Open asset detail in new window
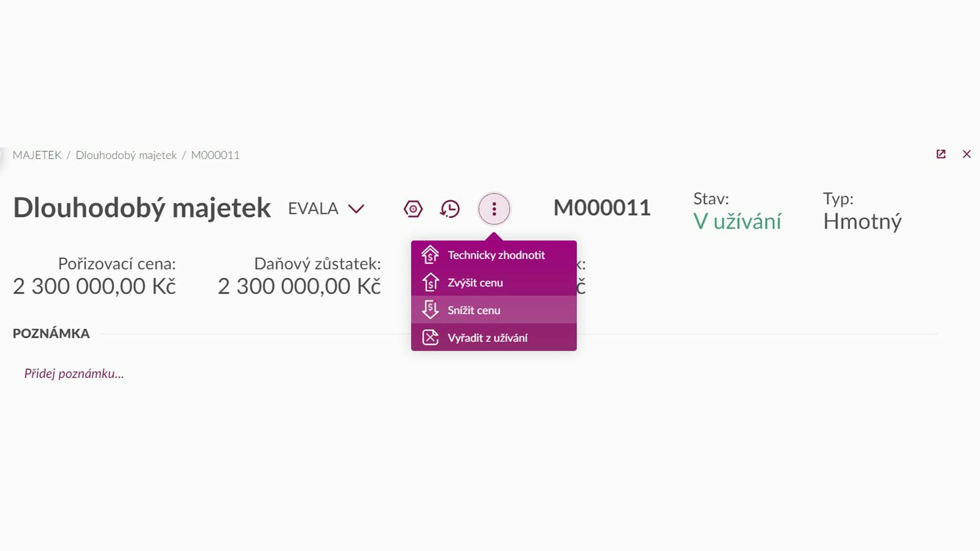The image size is (980, 551). tap(941, 154)
